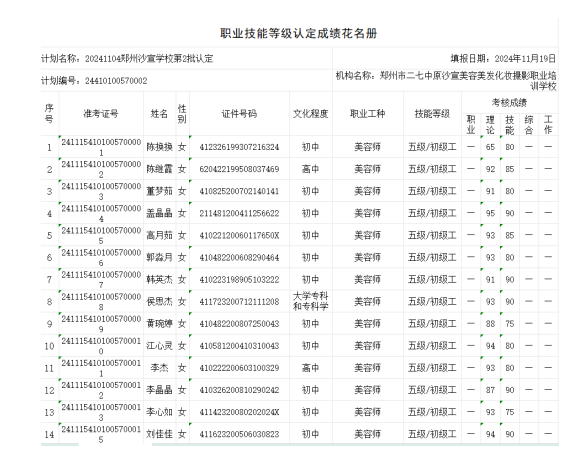This screenshot has height=459, width=584.
Task: Click ID number 410223198905103222
Action: [x=239, y=279]
